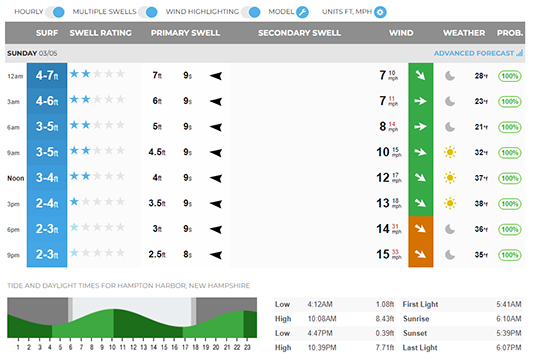Click the 9am sun weather icon
This screenshot has height=363, width=533.
coord(450,152)
